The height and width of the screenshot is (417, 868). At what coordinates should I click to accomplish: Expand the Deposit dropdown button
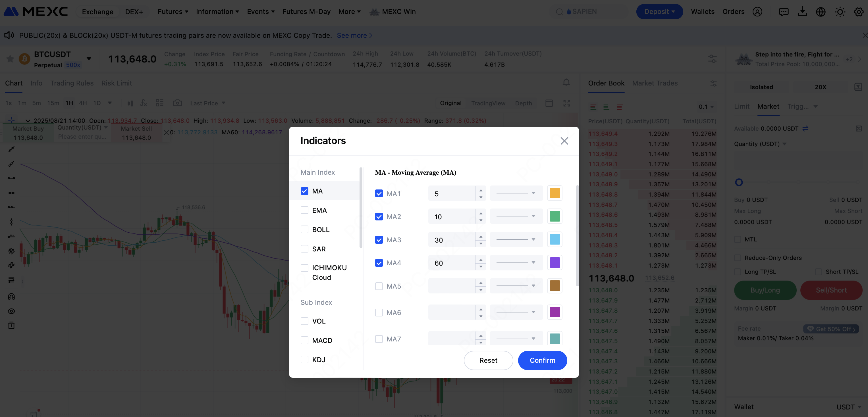[659, 11]
